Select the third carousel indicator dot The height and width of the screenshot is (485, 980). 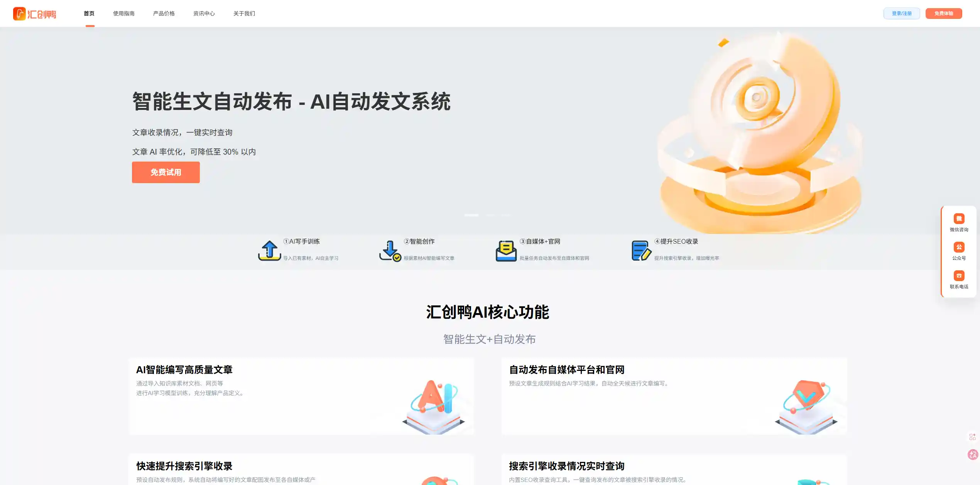506,215
